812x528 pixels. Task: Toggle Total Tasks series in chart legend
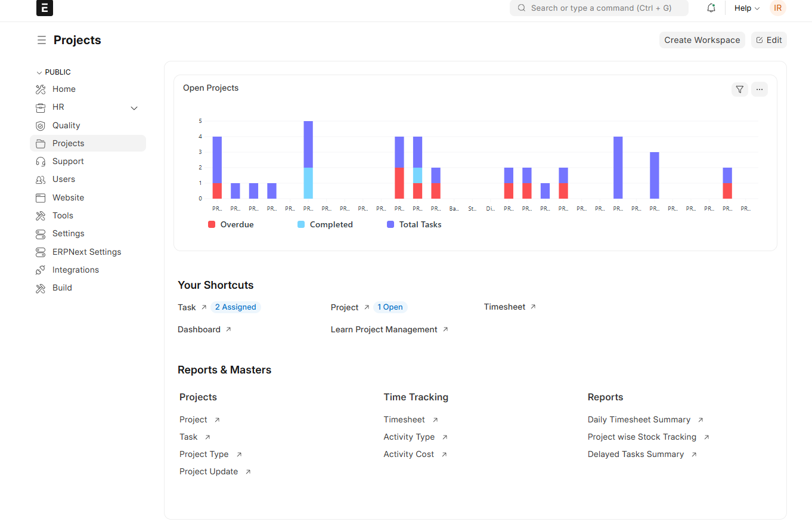click(x=414, y=225)
